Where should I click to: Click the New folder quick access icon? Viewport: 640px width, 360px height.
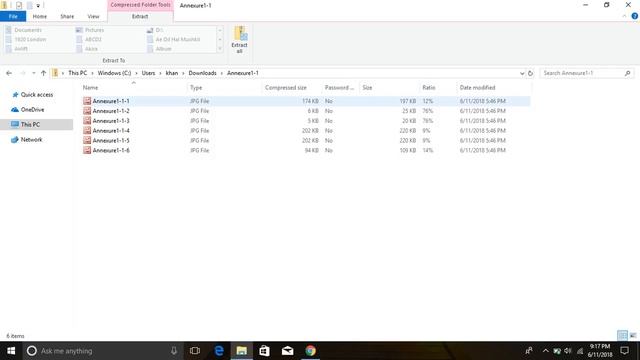coord(29,5)
